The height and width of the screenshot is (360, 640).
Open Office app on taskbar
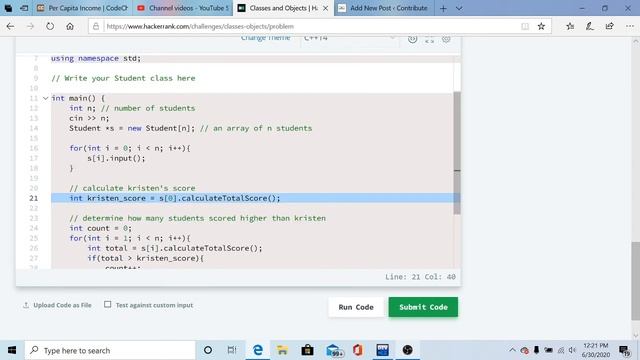[358, 350]
